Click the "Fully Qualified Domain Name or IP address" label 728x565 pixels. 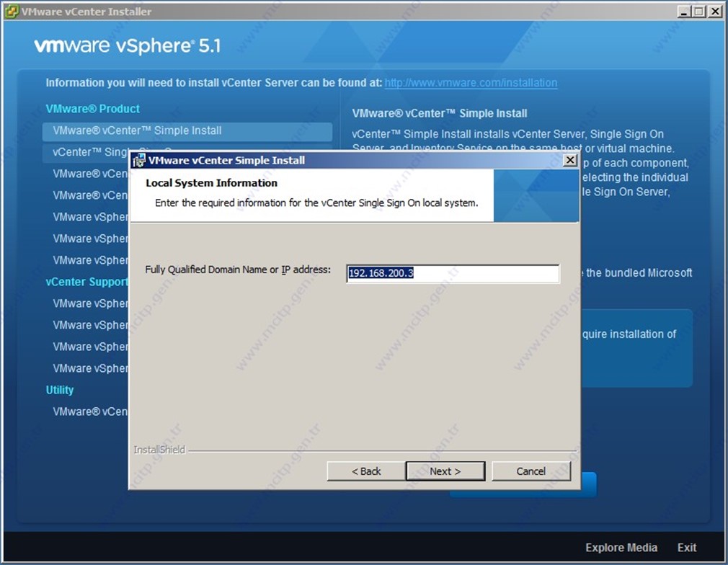point(238,270)
